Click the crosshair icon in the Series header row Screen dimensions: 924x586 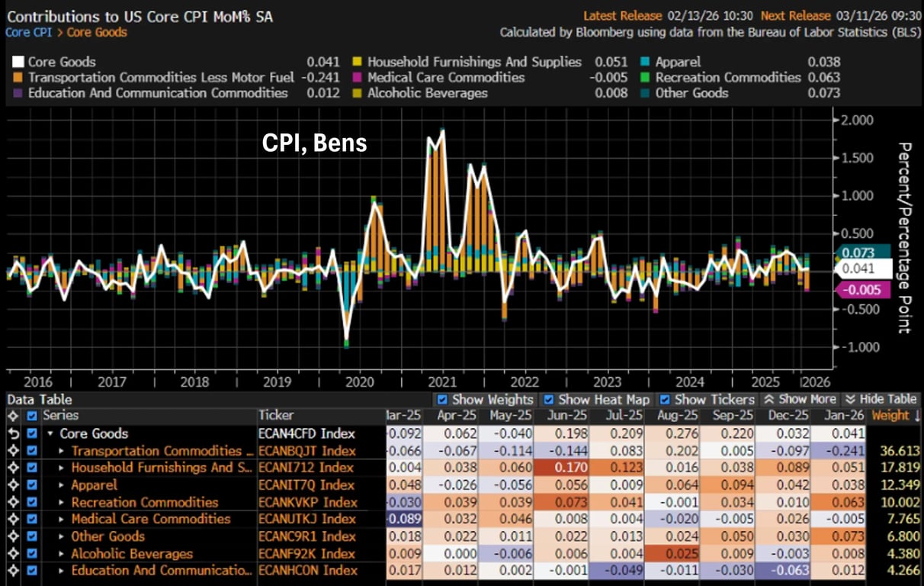[x=11, y=416]
